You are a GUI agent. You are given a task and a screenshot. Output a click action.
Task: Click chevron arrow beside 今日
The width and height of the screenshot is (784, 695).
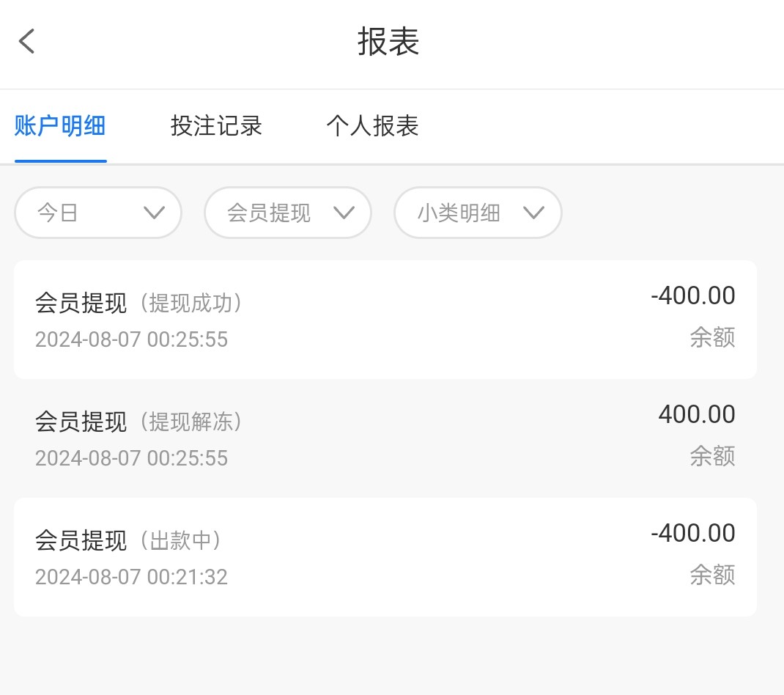point(154,213)
